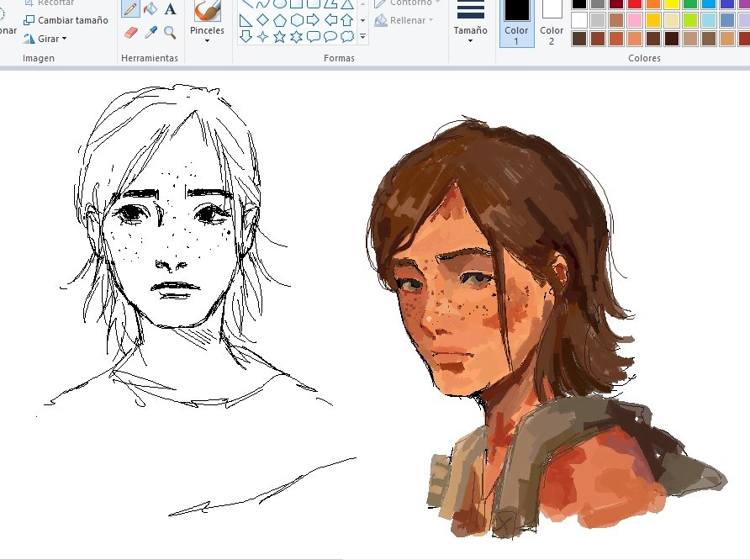Pick the red swatch in the top row

click(635, 4)
